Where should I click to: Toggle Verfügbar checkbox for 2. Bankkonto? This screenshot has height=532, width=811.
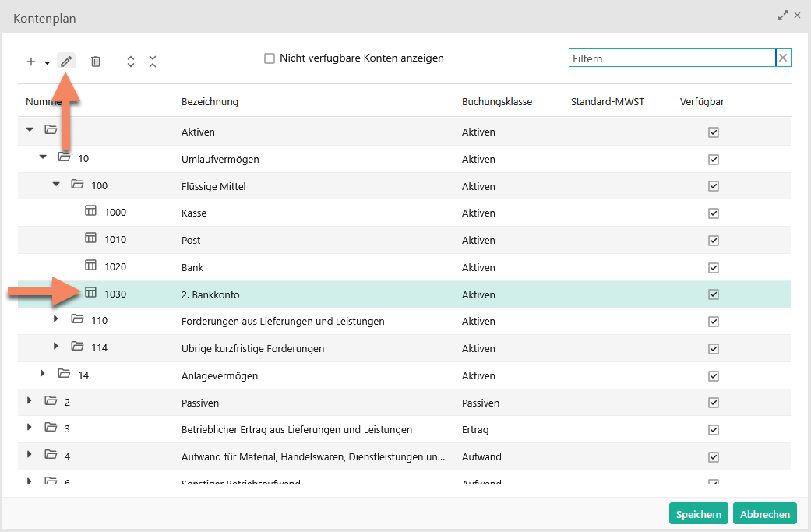point(714,294)
